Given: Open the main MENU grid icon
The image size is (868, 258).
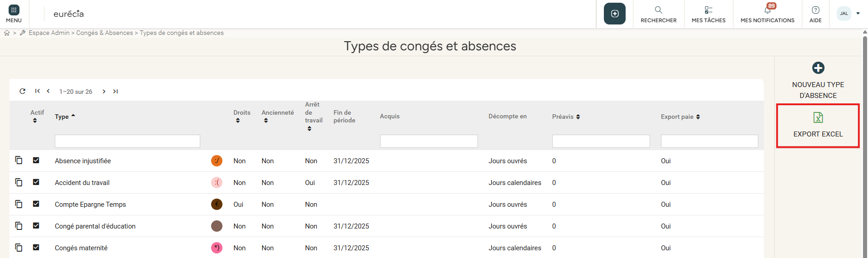Looking at the screenshot, I should [14, 10].
